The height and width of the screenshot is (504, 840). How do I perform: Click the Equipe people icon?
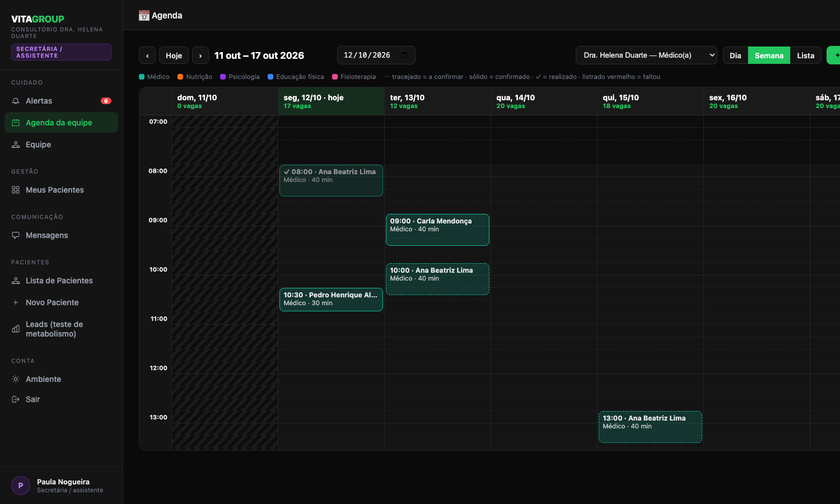point(16,144)
